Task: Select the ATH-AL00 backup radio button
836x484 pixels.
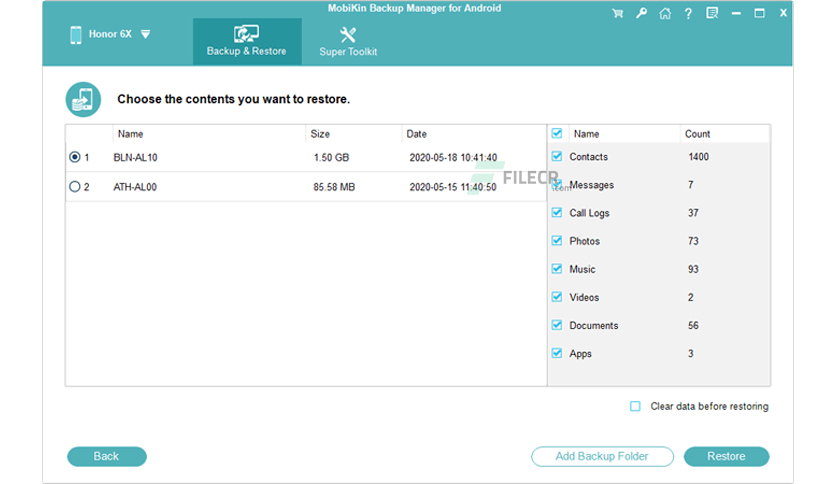Action: click(75, 186)
